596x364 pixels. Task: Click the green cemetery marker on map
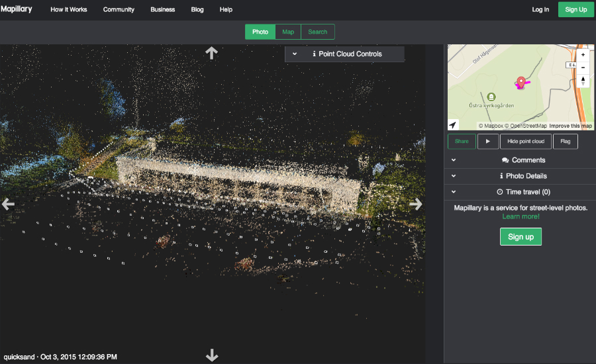click(x=491, y=97)
